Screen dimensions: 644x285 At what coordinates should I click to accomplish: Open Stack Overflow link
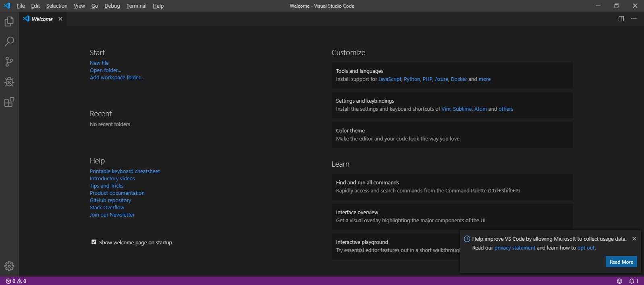pyautogui.click(x=107, y=207)
